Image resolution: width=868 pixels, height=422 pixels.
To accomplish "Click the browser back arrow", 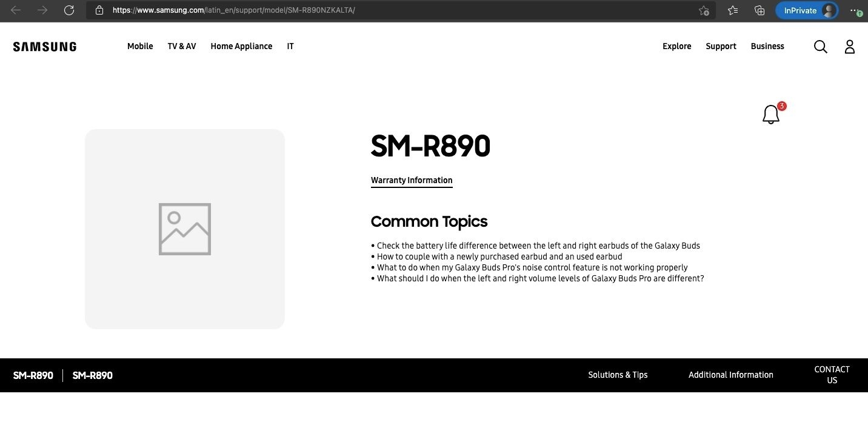I will pos(16,10).
